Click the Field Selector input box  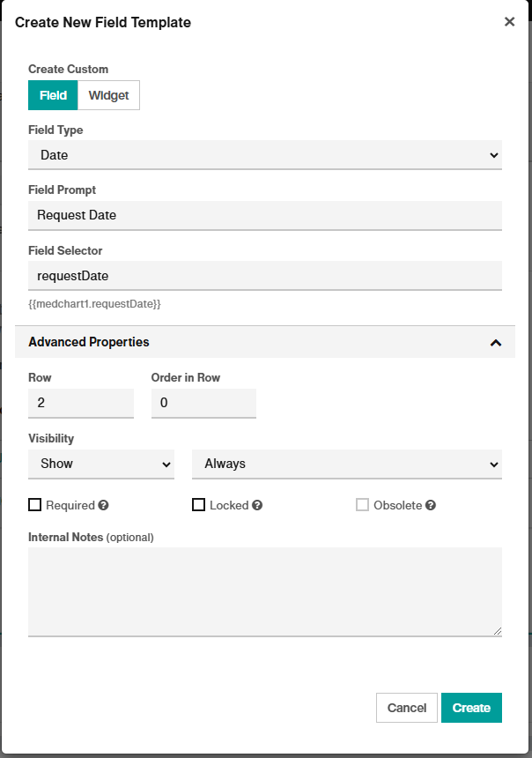[x=265, y=276]
